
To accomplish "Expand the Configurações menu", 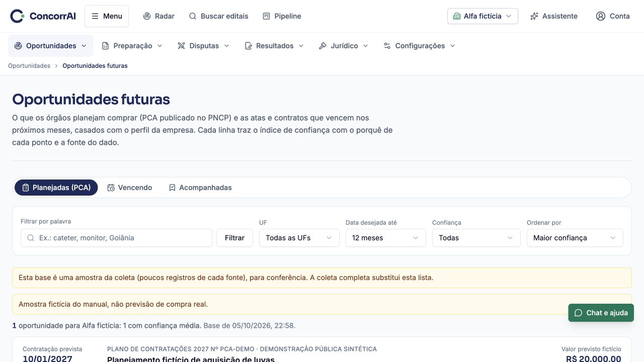I will pyautogui.click(x=419, y=46).
